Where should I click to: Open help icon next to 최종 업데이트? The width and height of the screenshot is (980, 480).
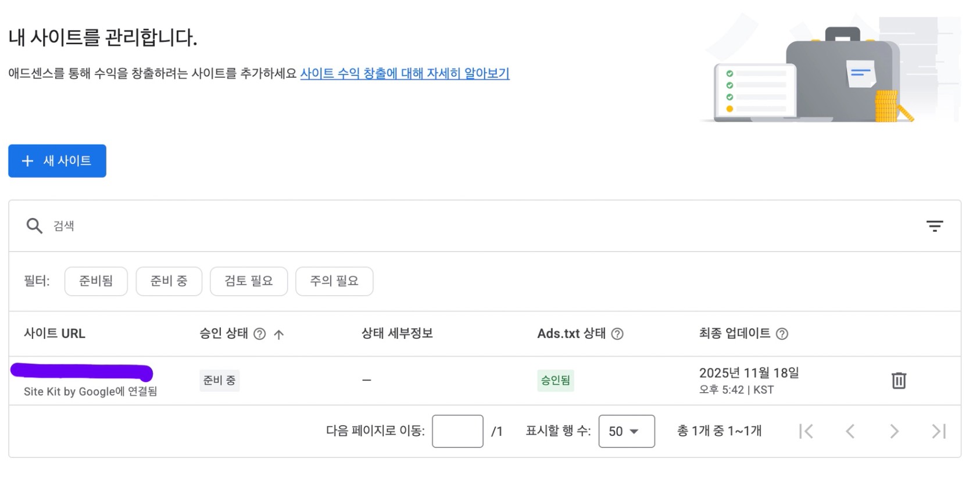[x=782, y=334]
